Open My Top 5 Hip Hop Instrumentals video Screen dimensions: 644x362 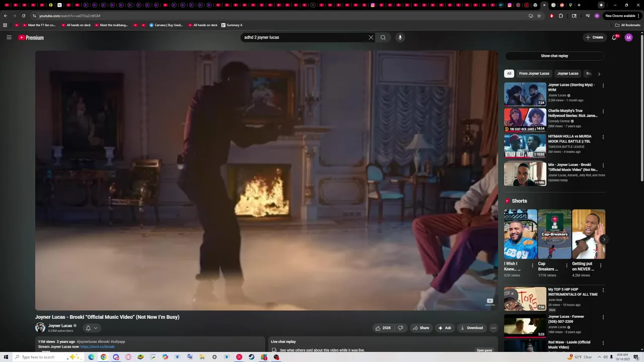coord(525,299)
